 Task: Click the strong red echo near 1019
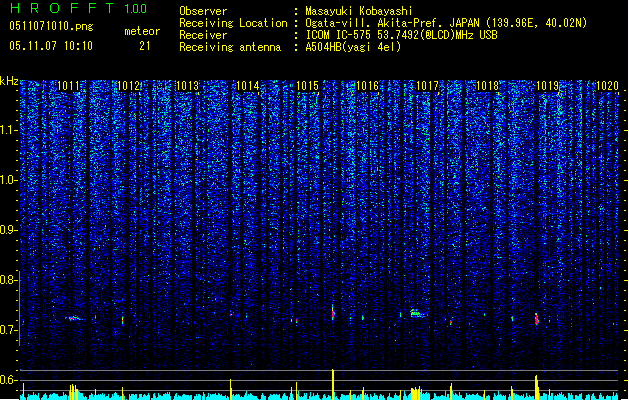[536, 319]
